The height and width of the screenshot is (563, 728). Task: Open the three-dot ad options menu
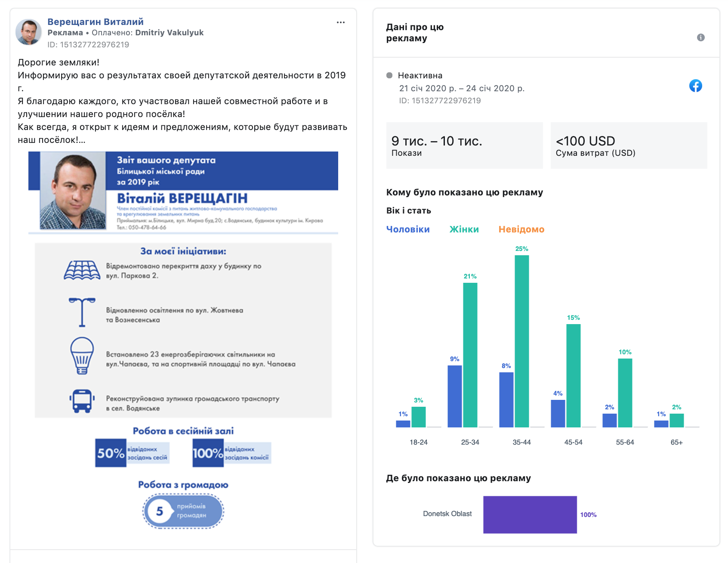click(340, 22)
